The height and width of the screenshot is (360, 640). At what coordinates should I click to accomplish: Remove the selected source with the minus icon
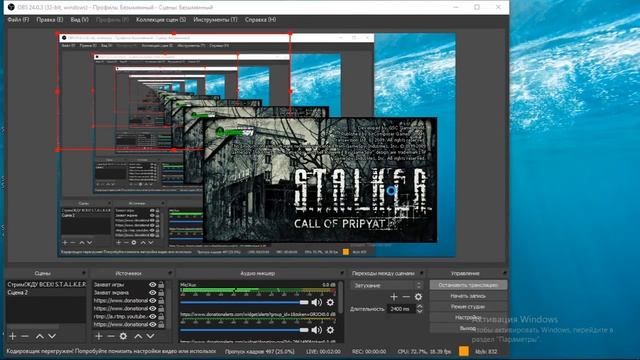pos(111,336)
